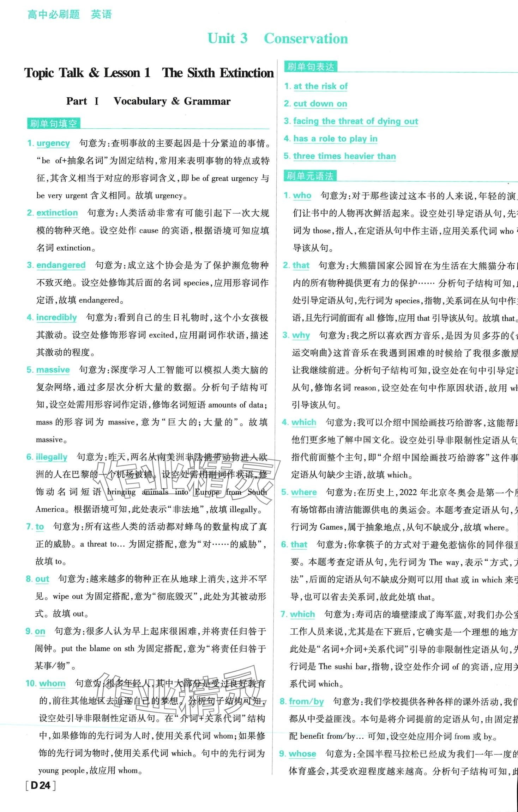Click the grammar answer 'whose'
518x812 pixels.
coord(302,754)
